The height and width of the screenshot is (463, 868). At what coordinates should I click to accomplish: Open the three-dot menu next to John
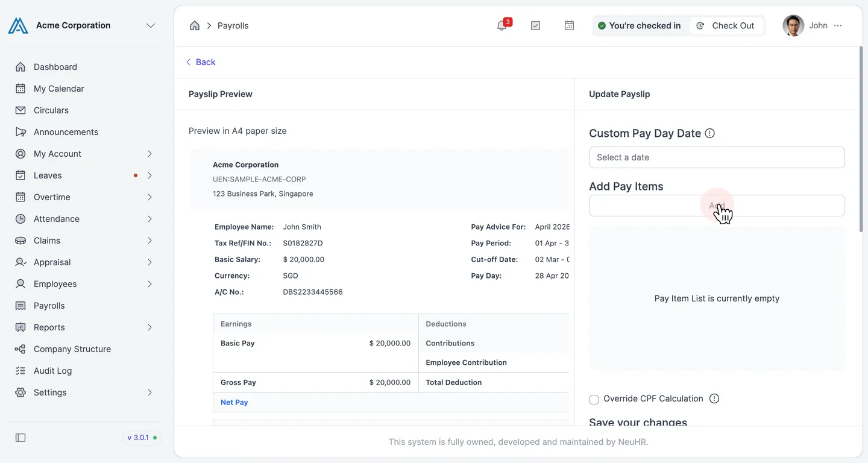(x=838, y=25)
